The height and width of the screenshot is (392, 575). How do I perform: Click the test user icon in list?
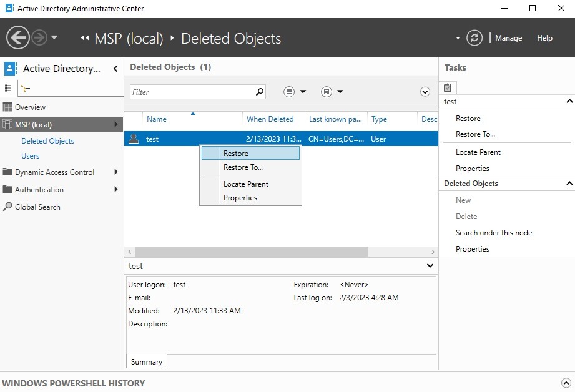click(133, 139)
